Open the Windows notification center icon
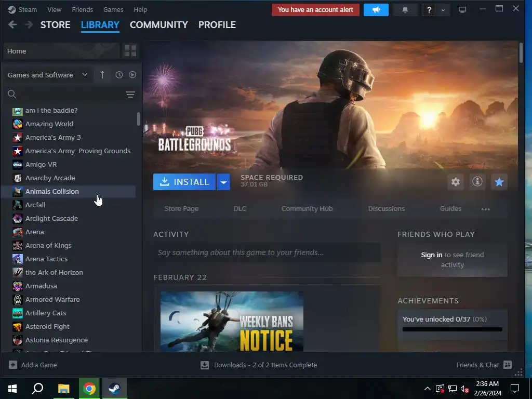This screenshot has width=532, height=399. [515, 389]
